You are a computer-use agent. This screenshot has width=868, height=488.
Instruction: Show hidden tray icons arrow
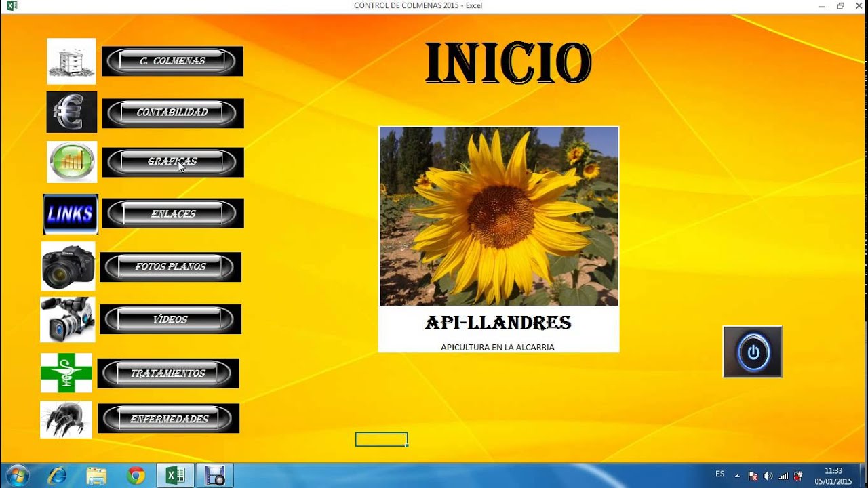click(x=737, y=476)
